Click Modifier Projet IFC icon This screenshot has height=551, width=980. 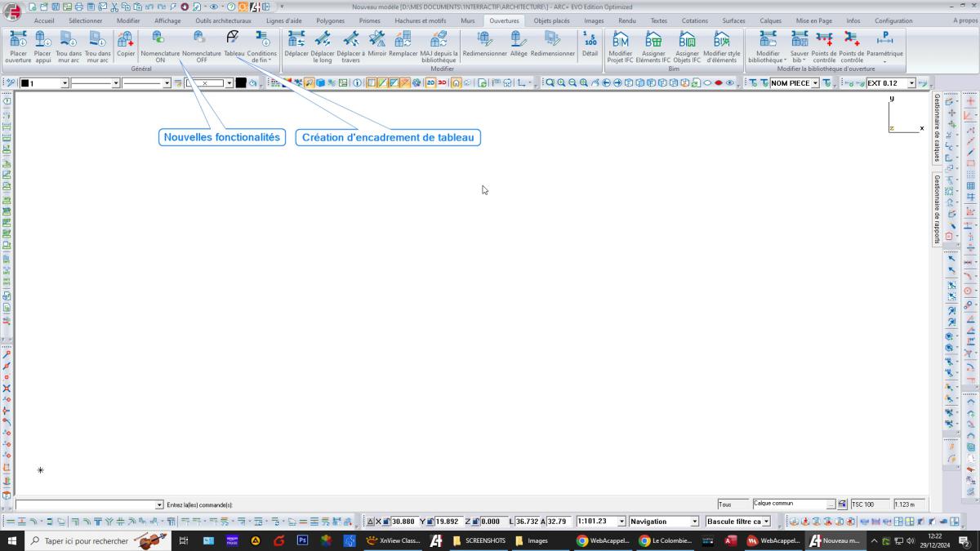click(620, 46)
